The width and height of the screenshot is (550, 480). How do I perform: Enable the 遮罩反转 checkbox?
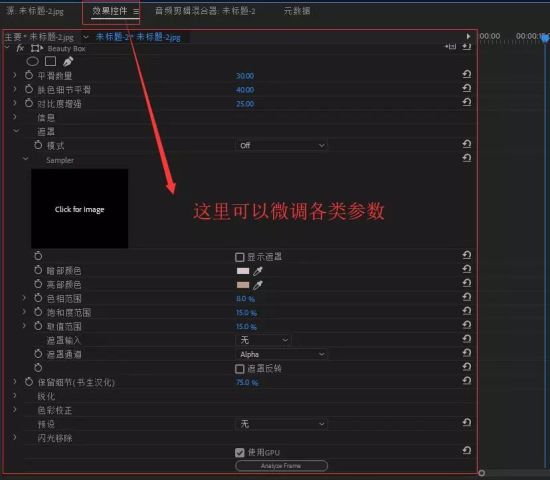(x=240, y=369)
